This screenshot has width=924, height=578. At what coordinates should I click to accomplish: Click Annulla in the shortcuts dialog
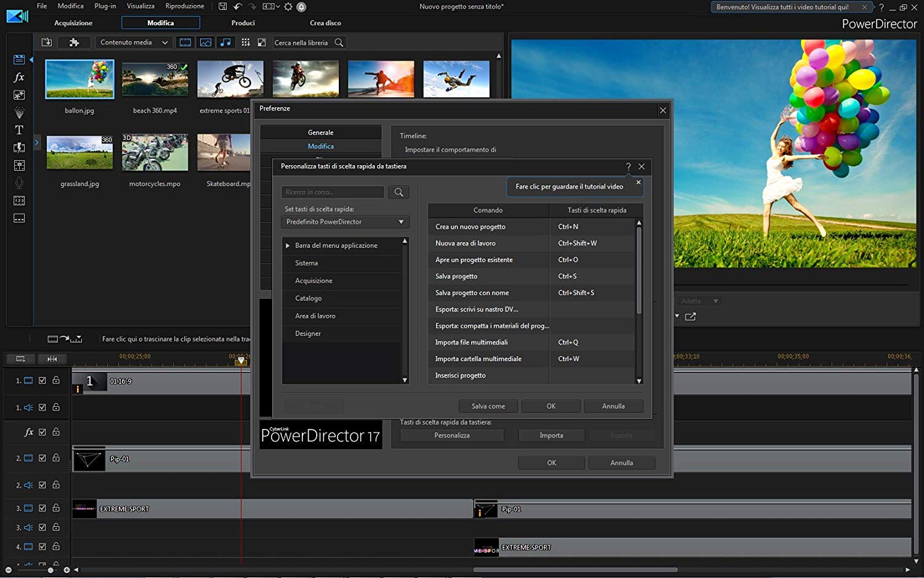pyautogui.click(x=614, y=406)
